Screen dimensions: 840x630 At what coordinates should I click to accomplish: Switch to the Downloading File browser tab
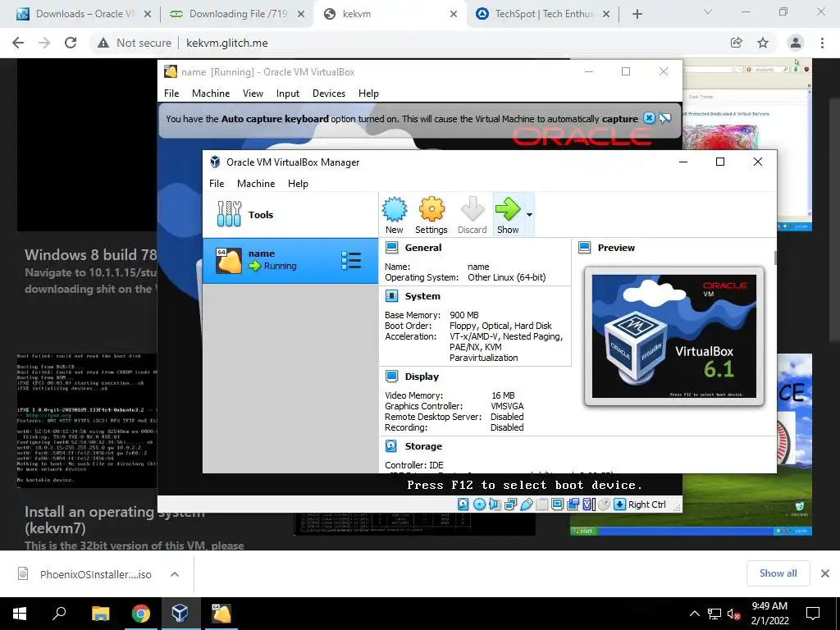pos(237,14)
